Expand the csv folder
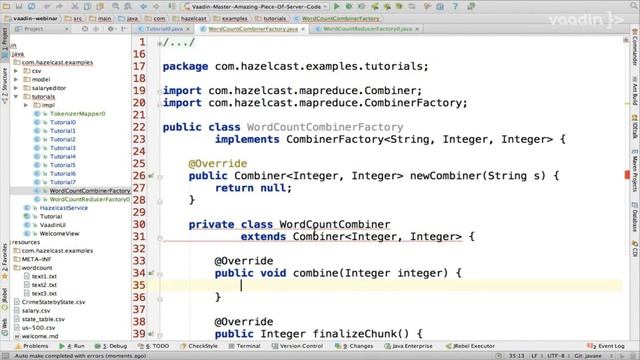This screenshot has height=360, width=640. (x=16, y=71)
